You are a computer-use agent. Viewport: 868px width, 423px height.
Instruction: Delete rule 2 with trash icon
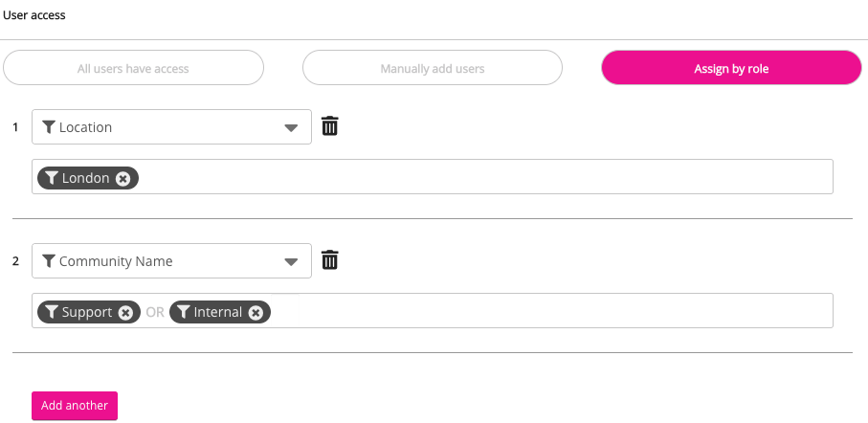coord(330,260)
